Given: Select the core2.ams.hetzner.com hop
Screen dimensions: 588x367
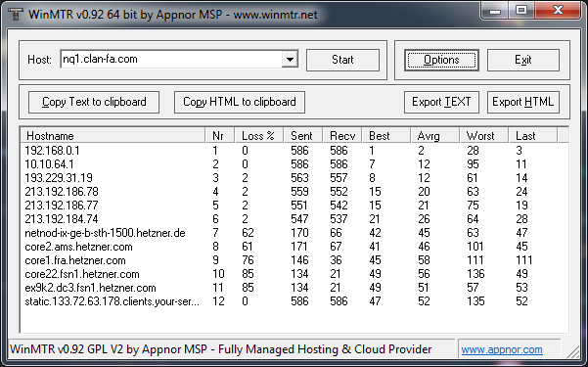Looking at the screenshot, I should [294, 247].
